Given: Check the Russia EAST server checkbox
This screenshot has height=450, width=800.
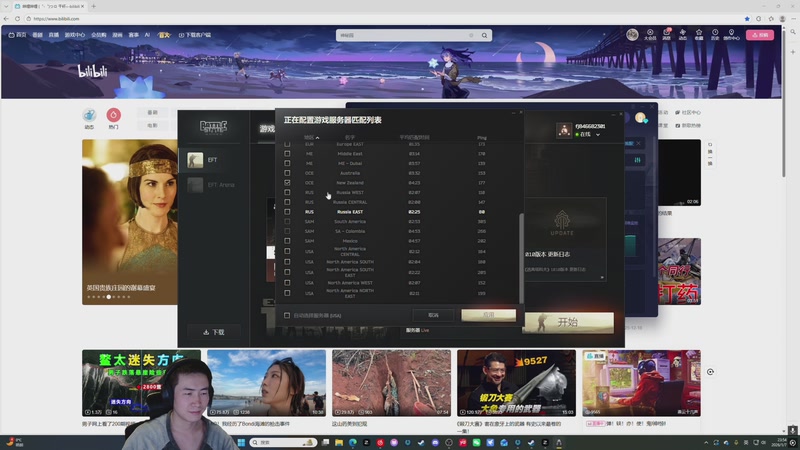Looking at the screenshot, I should (287, 212).
